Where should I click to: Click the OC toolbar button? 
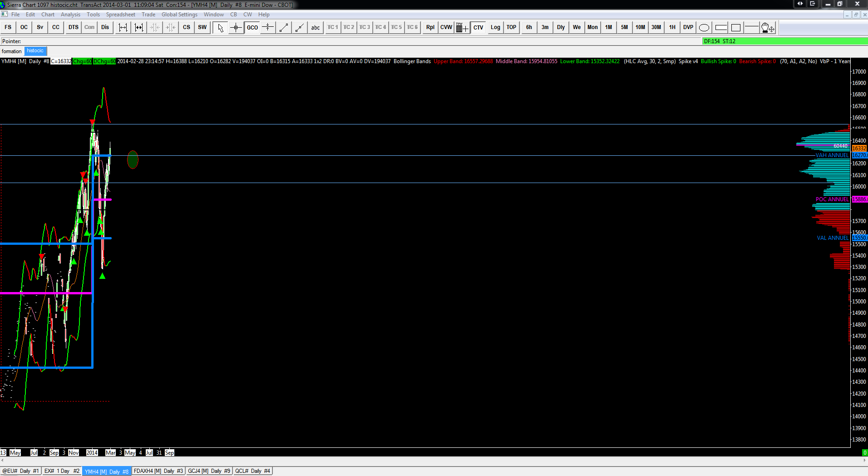point(24,27)
